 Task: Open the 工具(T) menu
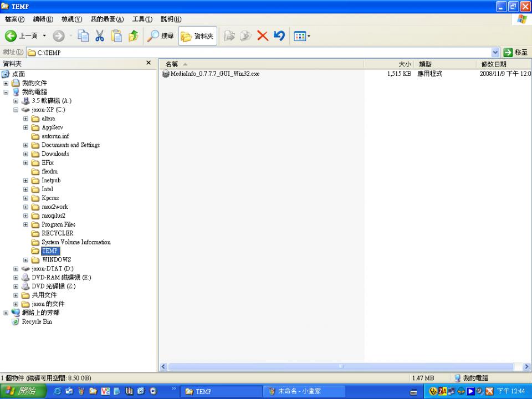(x=142, y=19)
